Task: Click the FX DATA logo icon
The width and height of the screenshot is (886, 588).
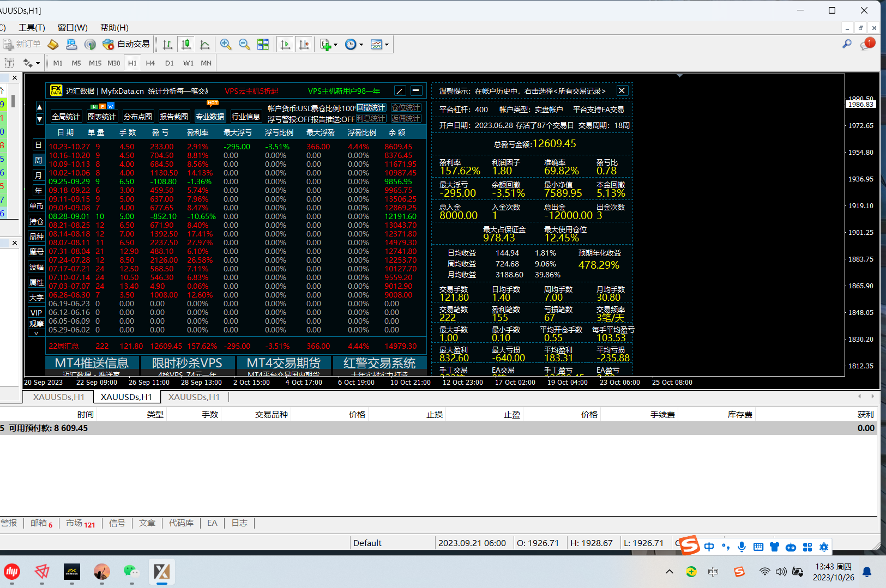Action: pyautogui.click(x=56, y=90)
